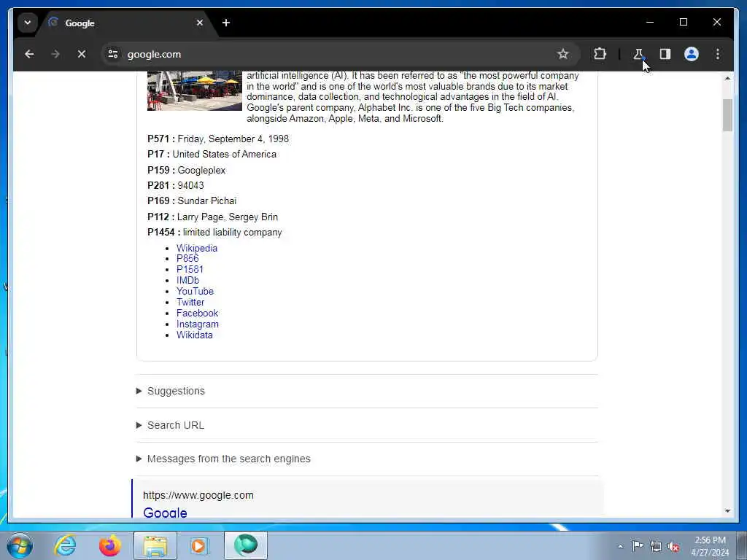This screenshot has width=747, height=560.
Task: Open the tab search dropdown arrow
Action: (28, 23)
